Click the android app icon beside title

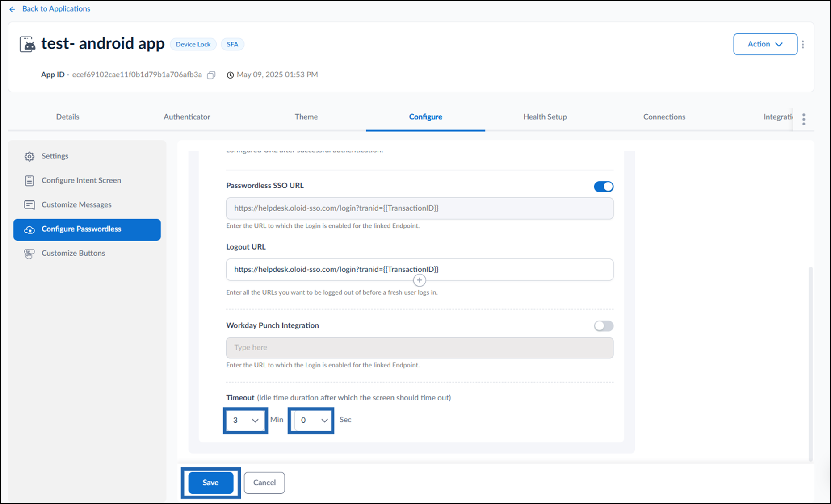27,44
